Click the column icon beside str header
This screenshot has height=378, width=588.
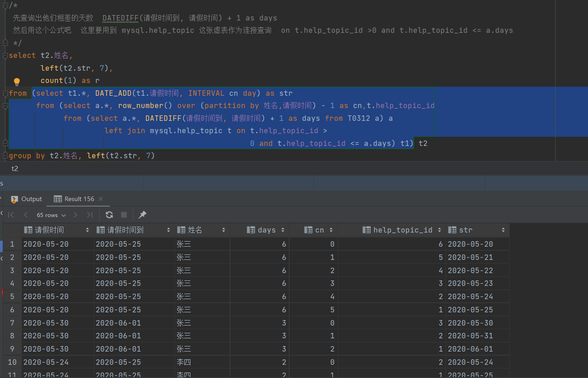452,230
